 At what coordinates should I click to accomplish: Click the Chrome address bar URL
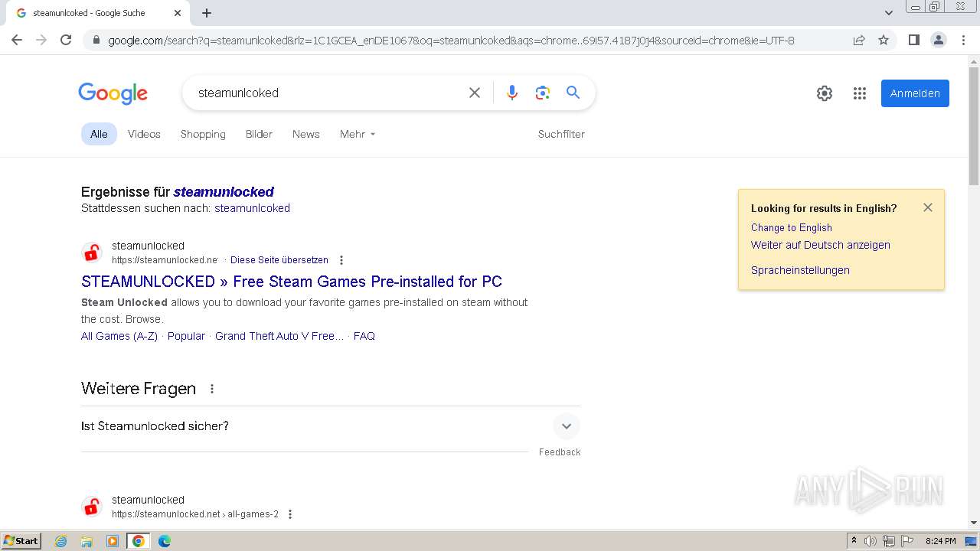451,41
